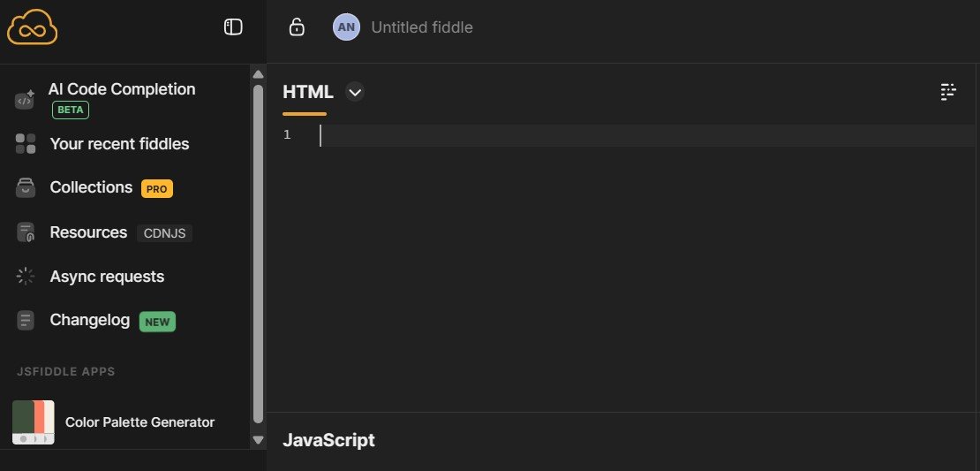Click the tidy code icon
This screenshot has width=980, height=471.
[x=948, y=92]
